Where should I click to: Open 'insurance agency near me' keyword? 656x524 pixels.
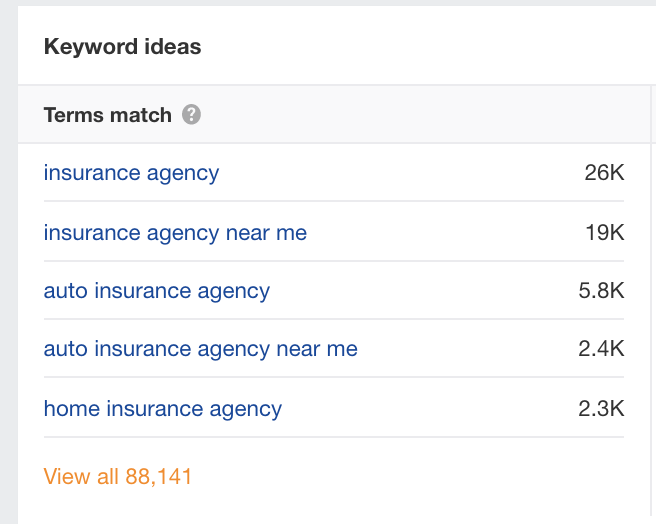[x=175, y=233]
